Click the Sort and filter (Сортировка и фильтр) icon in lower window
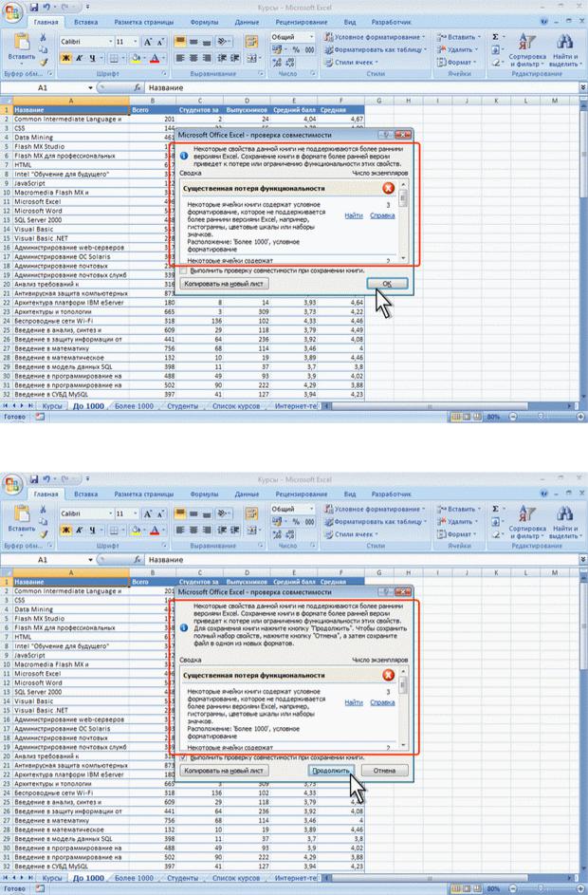This screenshot has width=588, height=895. [527, 514]
